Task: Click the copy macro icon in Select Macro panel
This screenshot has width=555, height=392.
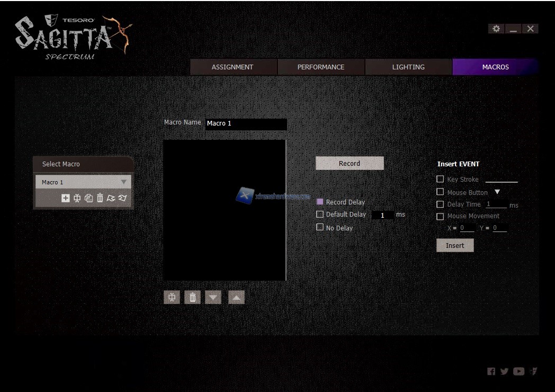Action: tap(88, 198)
